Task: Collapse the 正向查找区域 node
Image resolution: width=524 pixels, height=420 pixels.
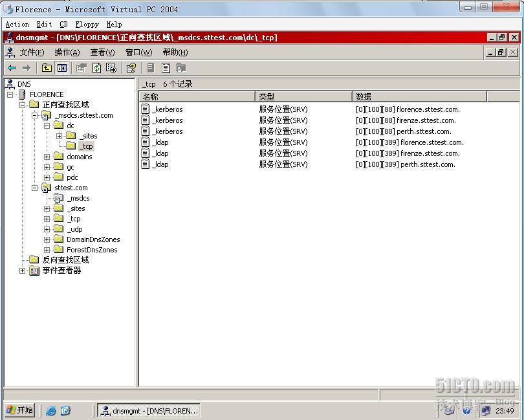Action: tap(23, 105)
